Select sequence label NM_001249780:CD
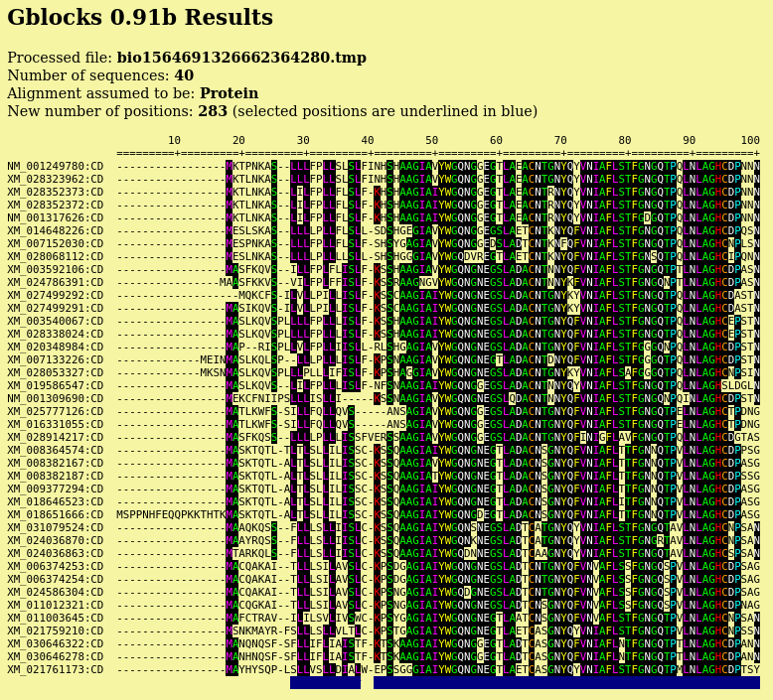773x700 pixels. [x=55, y=167]
